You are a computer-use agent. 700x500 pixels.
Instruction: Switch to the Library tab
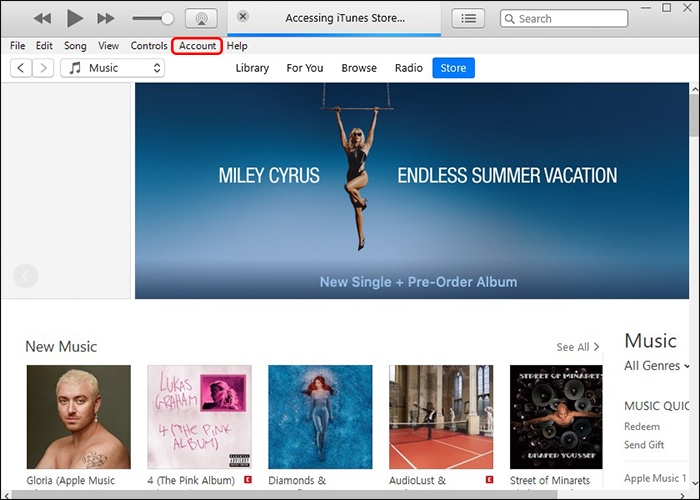click(x=252, y=68)
